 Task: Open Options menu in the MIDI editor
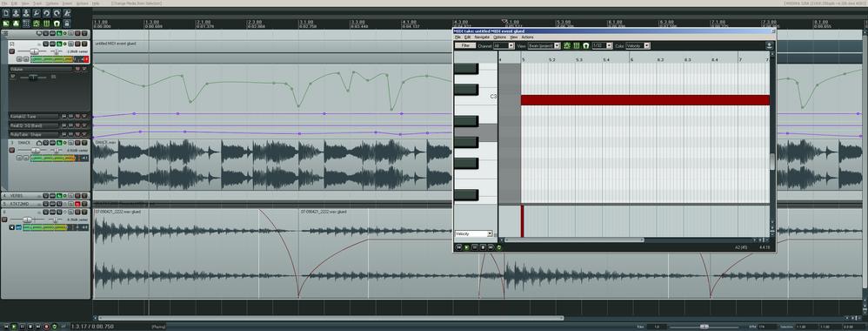pos(500,37)
